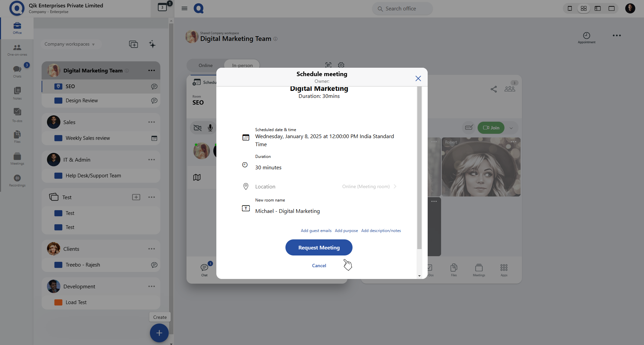The height and width of the screenshot is (345, 644).
Task: Toggle the camera off icon
Action: pos(198,128)
